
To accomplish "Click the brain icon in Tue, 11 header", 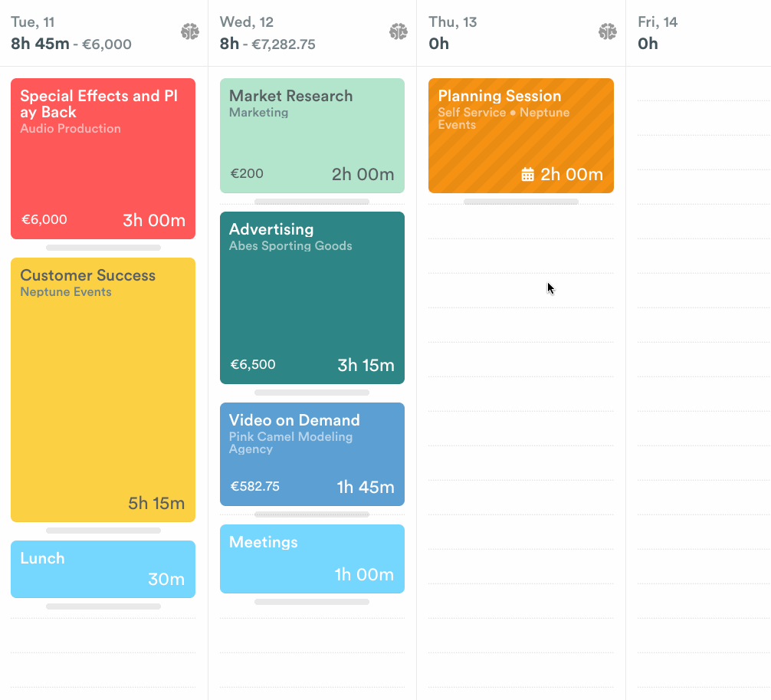I will coord(190,31).
